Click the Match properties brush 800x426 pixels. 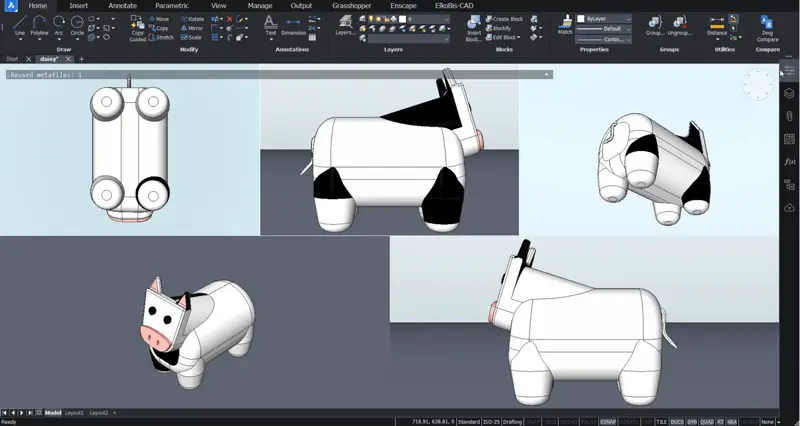565,24
